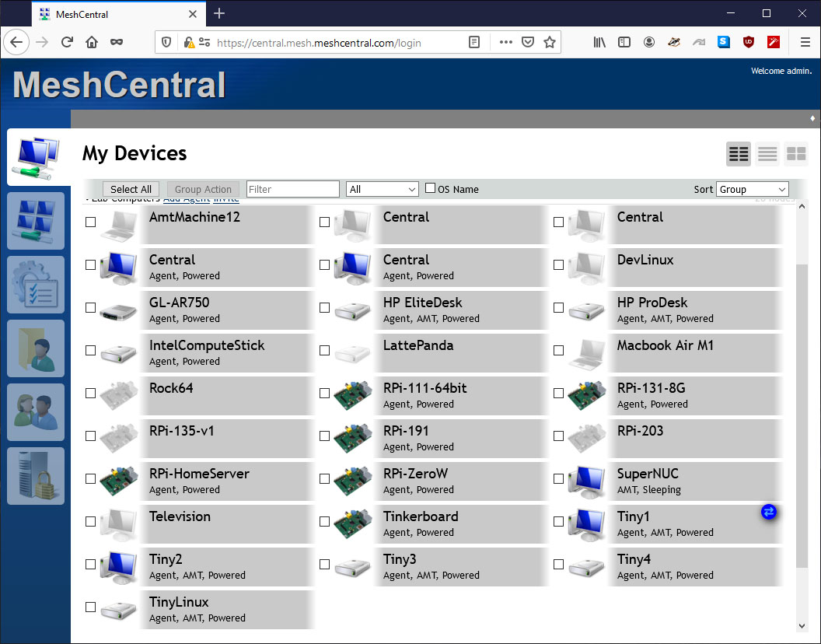Open My Users people sidebar icon

(36, 412)
